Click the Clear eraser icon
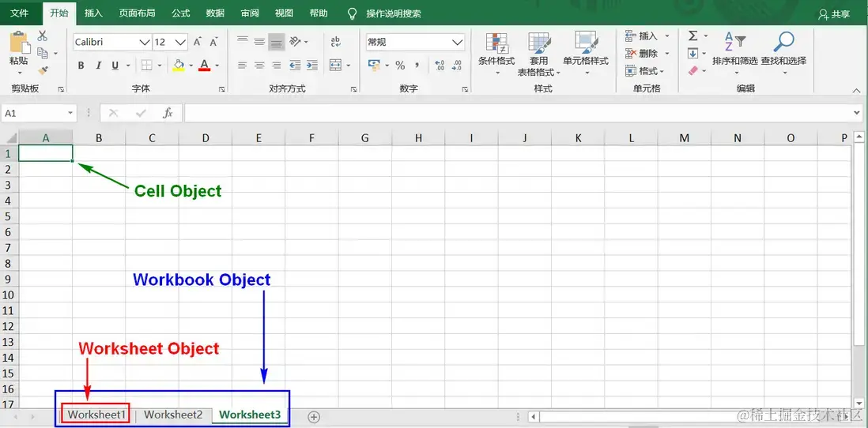Image resolution: width=868 pixels, height=428 pixels. click(693, 71)
